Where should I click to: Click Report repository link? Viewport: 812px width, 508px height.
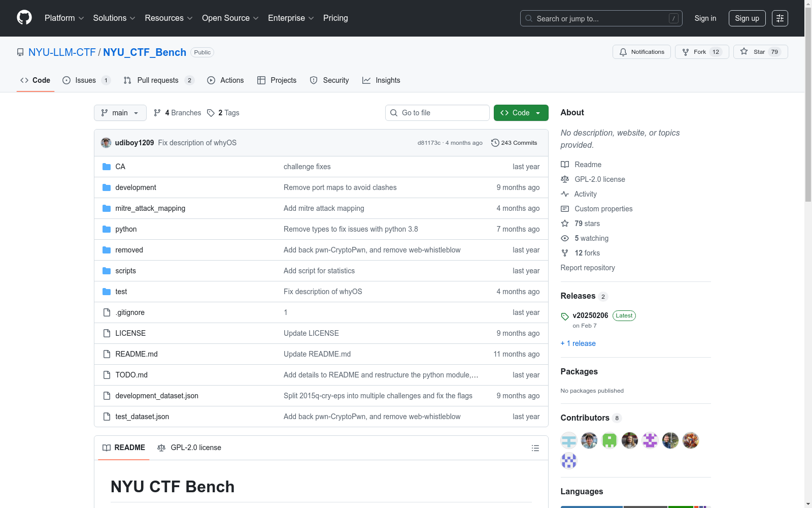tap(588, 268)
